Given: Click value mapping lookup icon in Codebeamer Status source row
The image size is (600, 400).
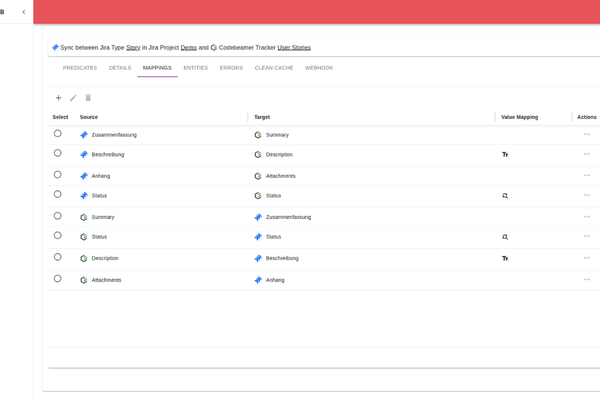Looking at the screenshot, I should (x=505, y=237).
